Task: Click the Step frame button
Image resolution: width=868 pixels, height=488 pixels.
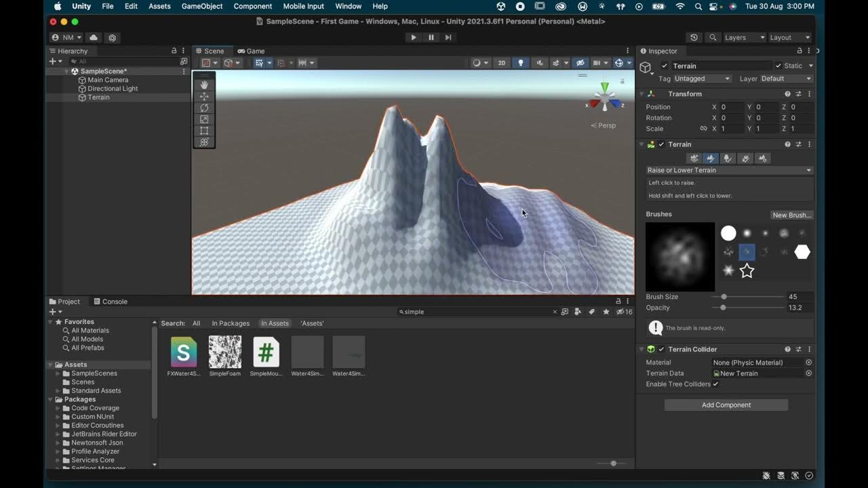Action: (448, 37)
